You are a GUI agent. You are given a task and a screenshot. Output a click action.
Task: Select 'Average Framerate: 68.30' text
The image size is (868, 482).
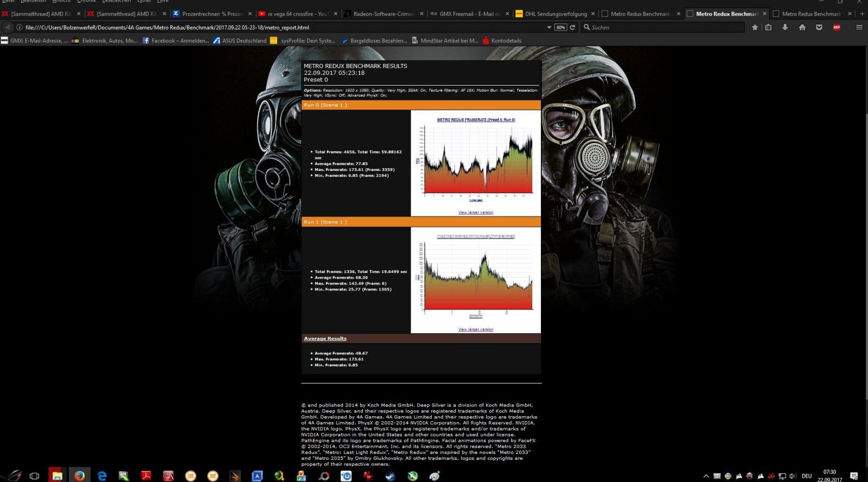click(x=341, y=277)
